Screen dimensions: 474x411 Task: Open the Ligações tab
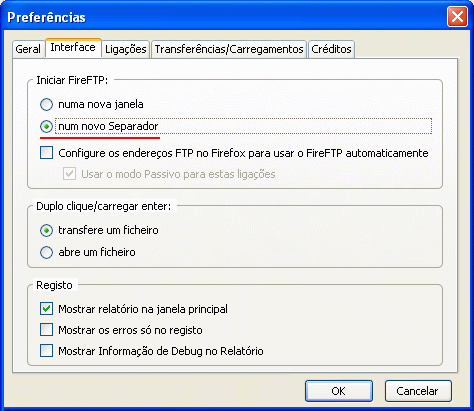click(126, 49)
